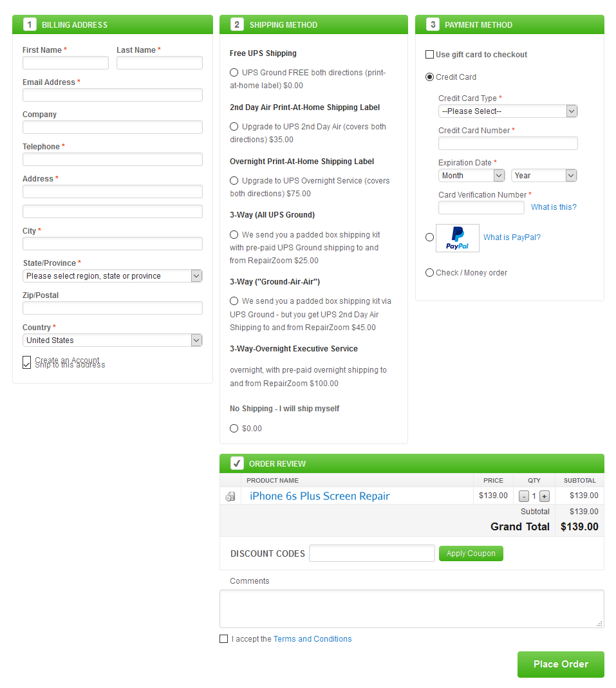This screenshot has width=616, height=688.
Task: Click the remove item icon beside iPhone repair
Action: coord(230,496)
